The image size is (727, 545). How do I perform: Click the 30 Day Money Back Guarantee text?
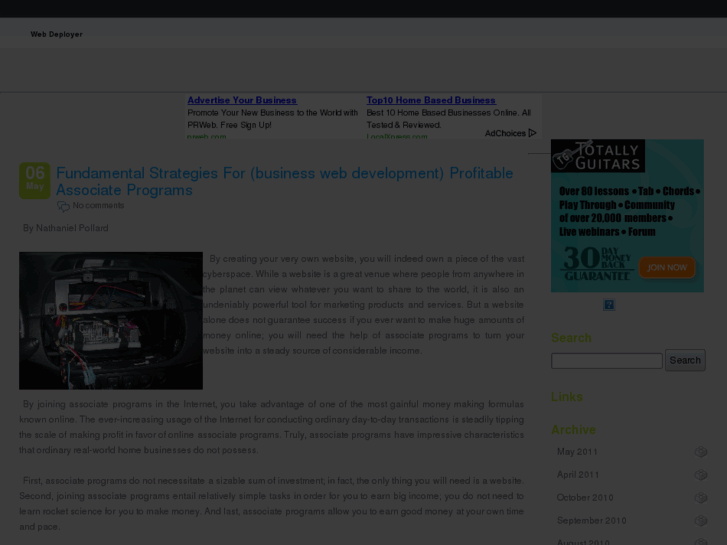point(597,263)
